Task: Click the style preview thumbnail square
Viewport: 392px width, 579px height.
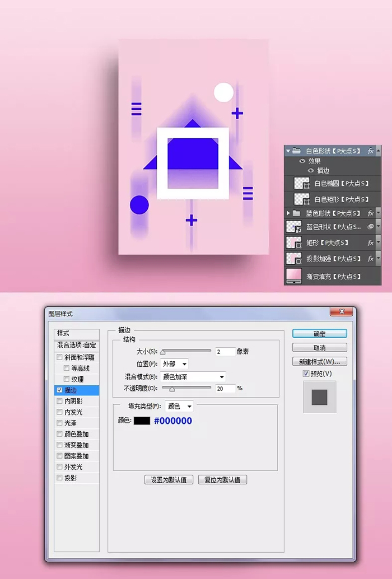Action: pos(320,398)
